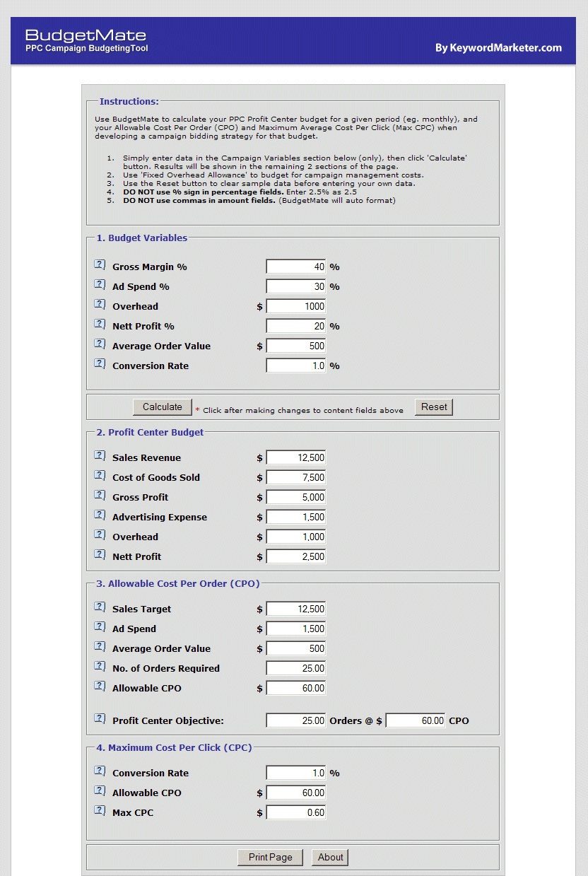The image size is (588, 876).
Task: Open help icon for Sales Target
Action: (x=100, y=607)
